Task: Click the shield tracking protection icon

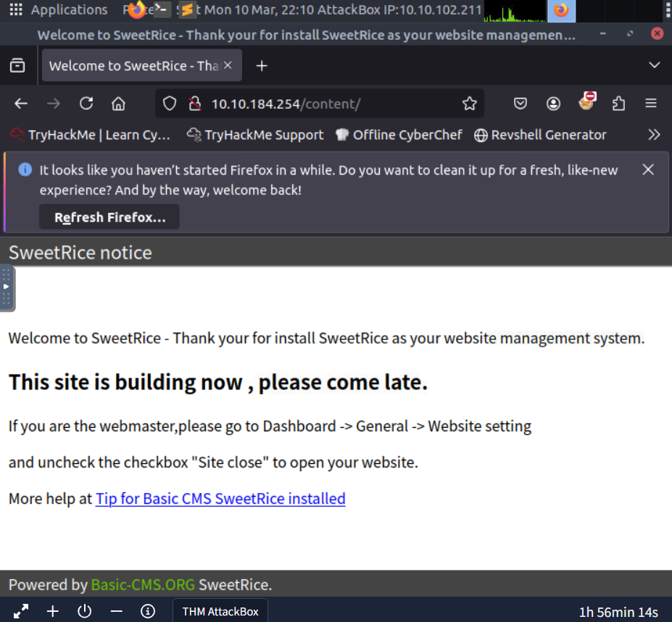Action: point(170,104)
